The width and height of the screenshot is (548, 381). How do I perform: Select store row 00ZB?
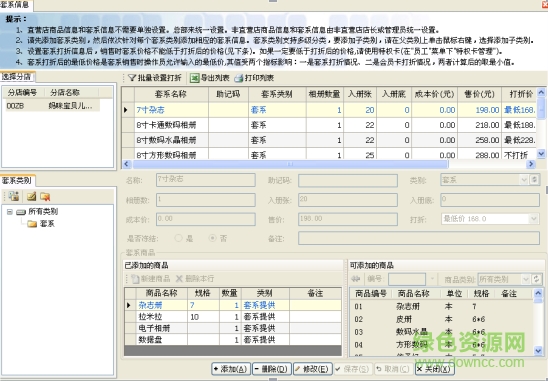point(52,106)
